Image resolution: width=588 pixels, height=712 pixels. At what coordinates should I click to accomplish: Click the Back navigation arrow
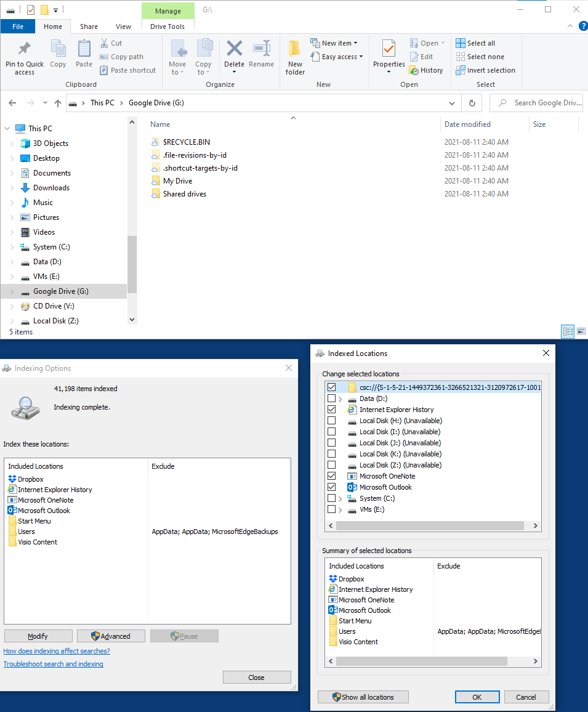click(13, 103)
